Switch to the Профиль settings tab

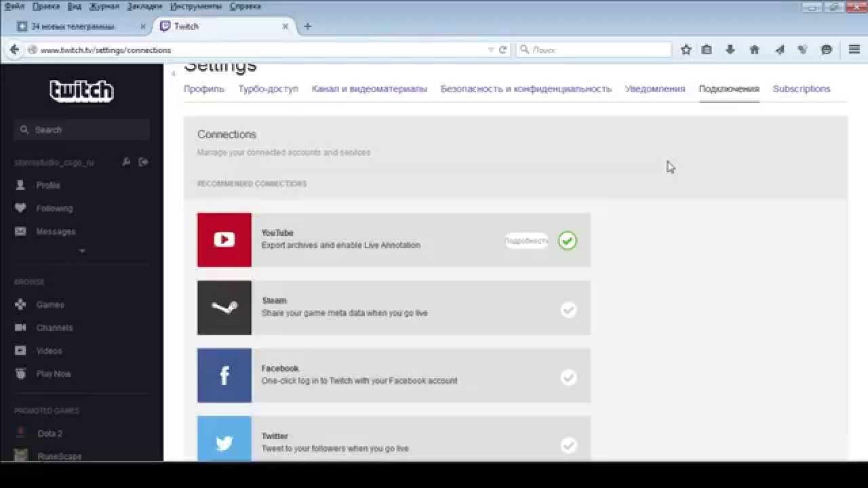pos(204,89)
